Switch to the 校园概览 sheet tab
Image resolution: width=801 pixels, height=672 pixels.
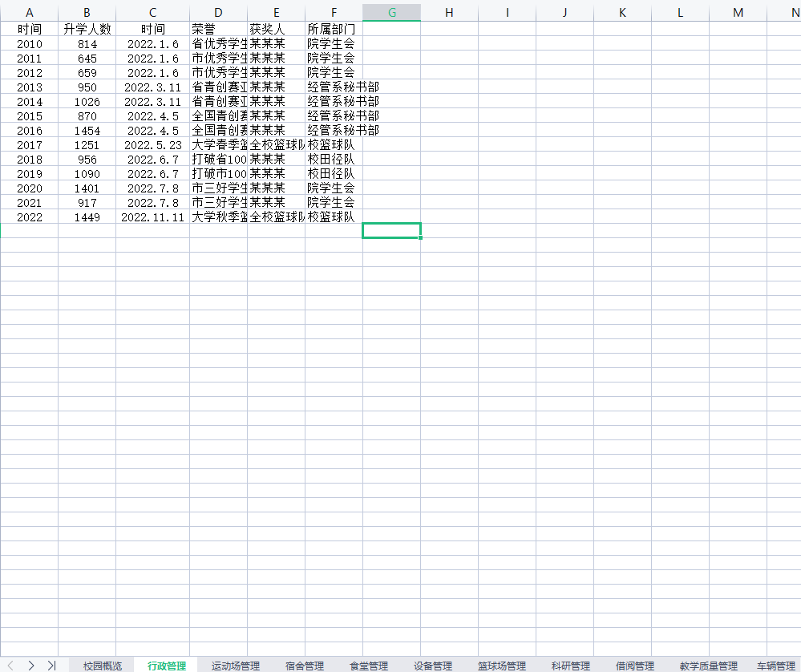[102, 666]
